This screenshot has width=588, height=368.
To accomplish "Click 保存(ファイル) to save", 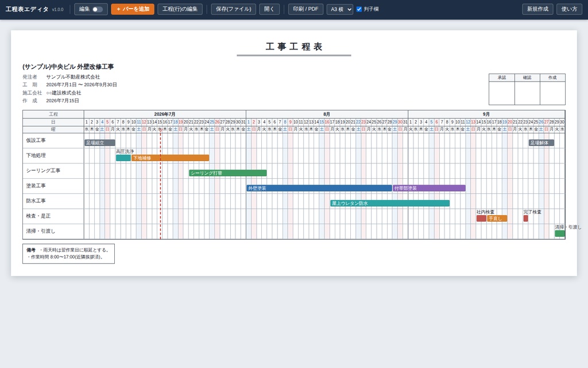I will point(234,9).
